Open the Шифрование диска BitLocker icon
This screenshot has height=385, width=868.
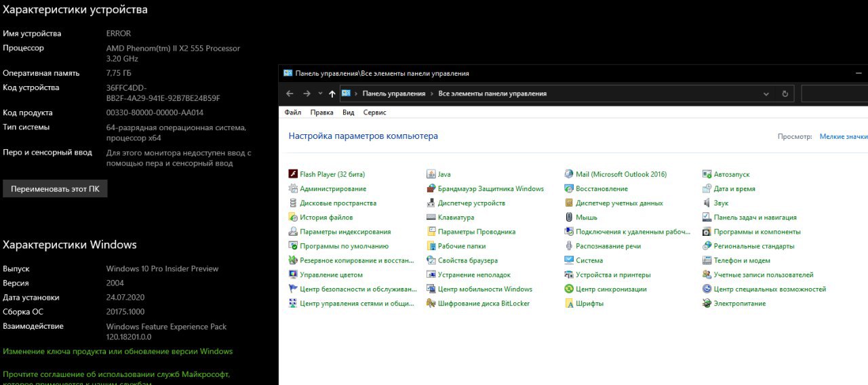point(431,304)
